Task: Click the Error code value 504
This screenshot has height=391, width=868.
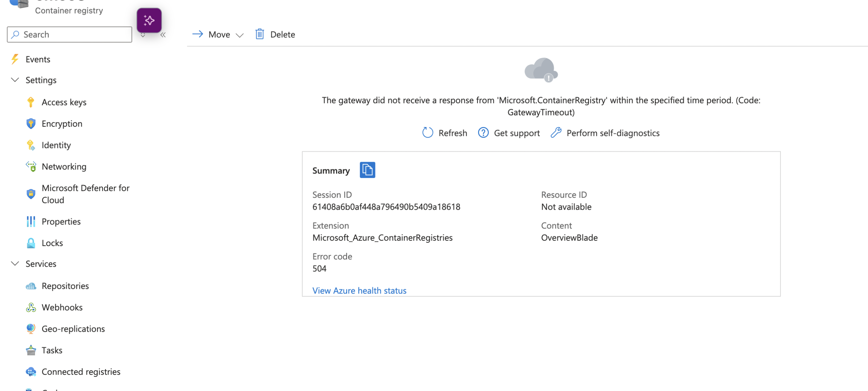Action: [319, 269]
